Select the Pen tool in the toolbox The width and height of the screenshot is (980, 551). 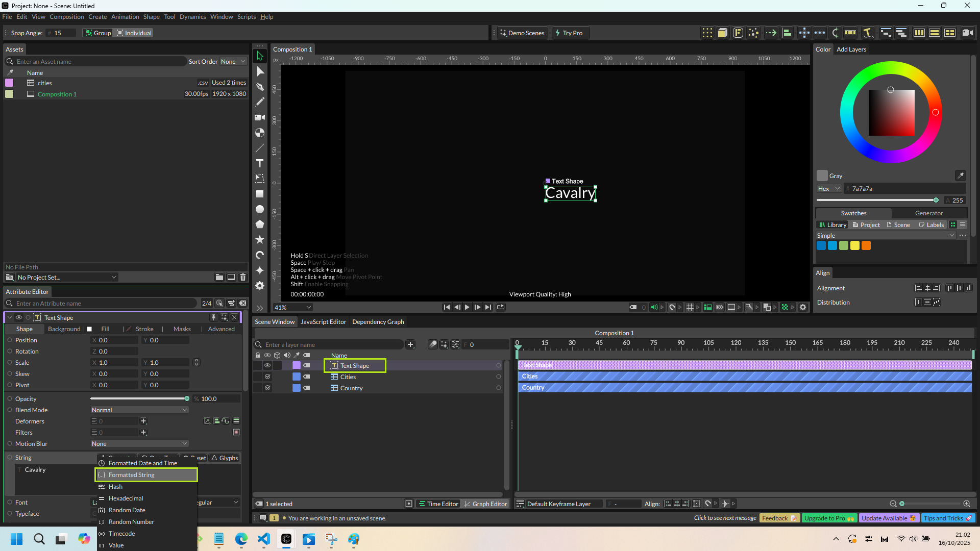260,87
